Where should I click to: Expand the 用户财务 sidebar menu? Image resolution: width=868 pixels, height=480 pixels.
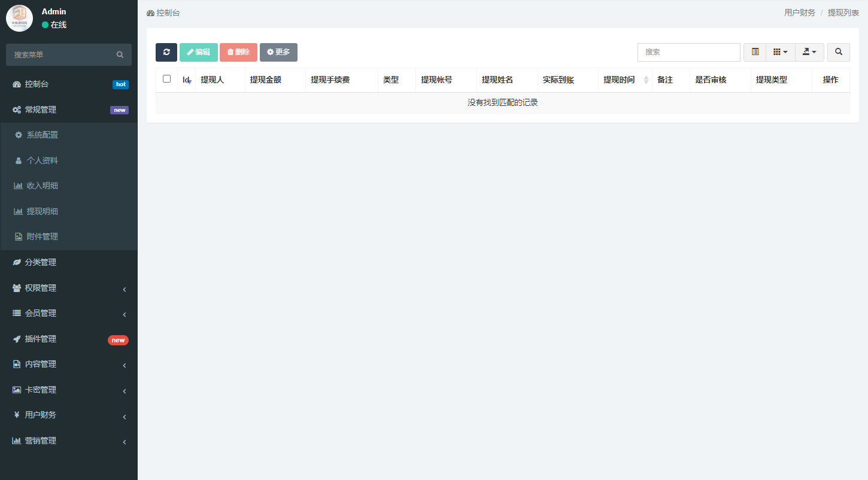69,415
